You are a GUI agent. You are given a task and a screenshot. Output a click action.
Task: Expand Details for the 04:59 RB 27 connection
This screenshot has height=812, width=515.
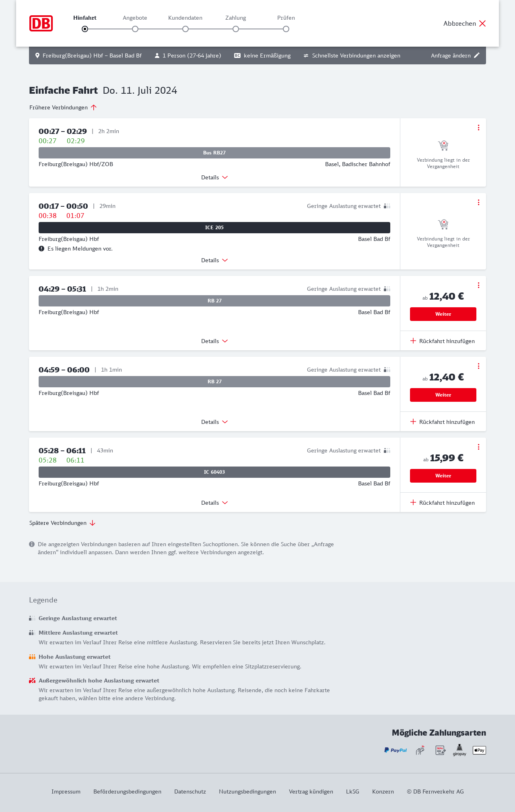214,422
